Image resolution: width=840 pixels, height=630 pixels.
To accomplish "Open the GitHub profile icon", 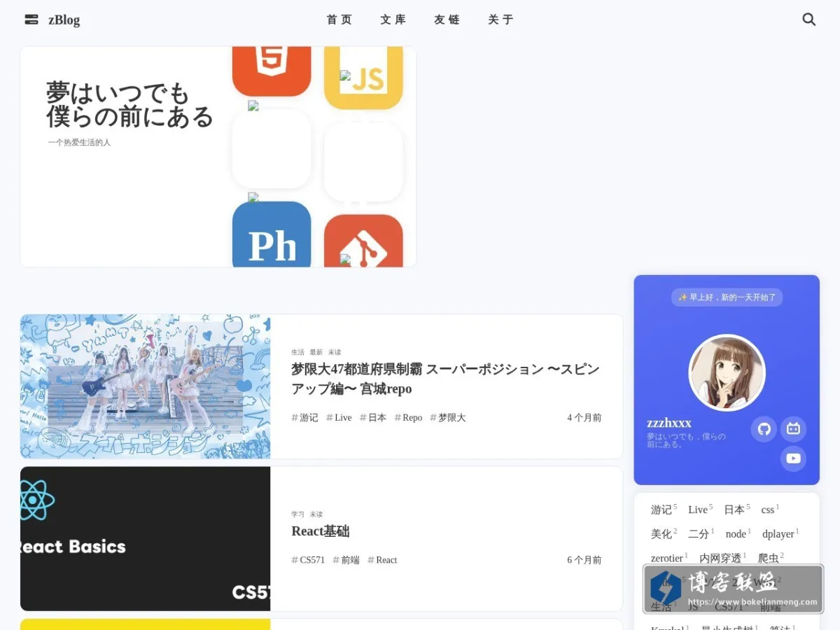I will tap(764, 429).
